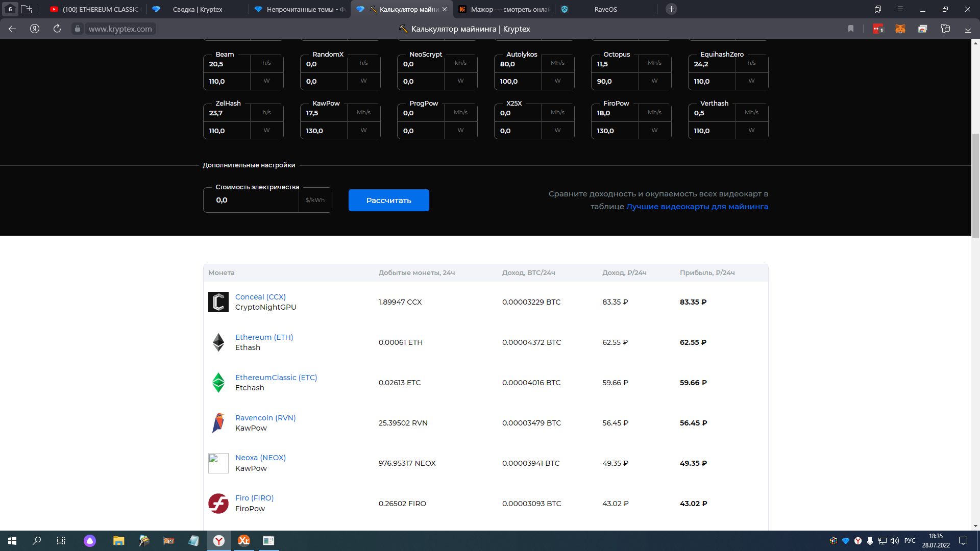Switch РУС keyboard language indicator
Image resolution: width=980 pixels, height=551 pixels.
click(x=910, y=541)
